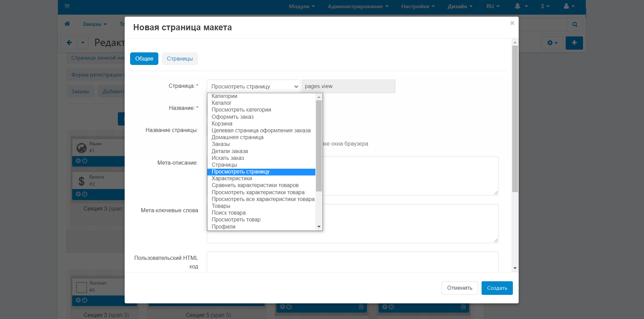Go to the home icon

pyautogui.click(x=67, y=24)
